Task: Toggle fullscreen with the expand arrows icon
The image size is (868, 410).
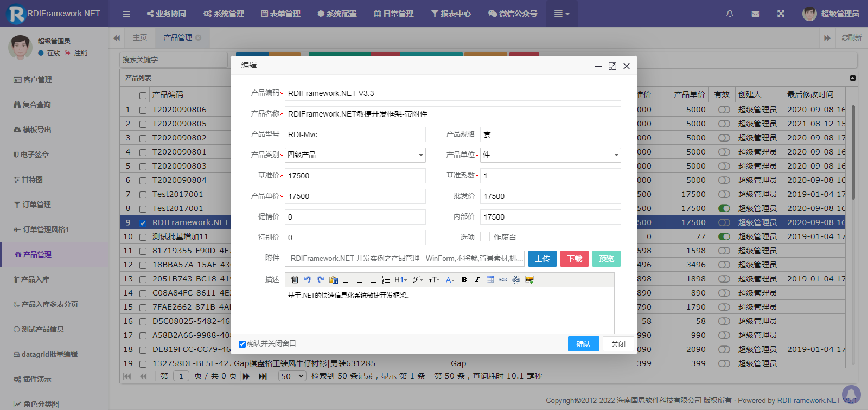Action: click(781, 14)
